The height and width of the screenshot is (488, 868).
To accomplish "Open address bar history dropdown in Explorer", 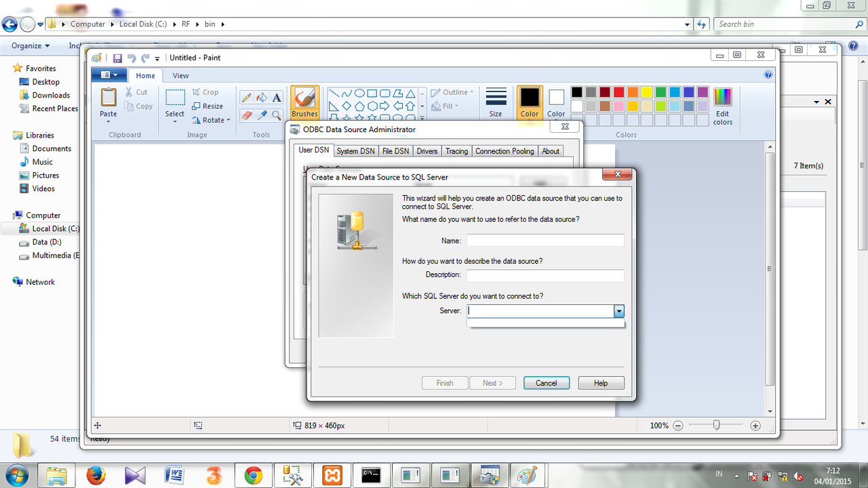I will click(x=688, y=24).
